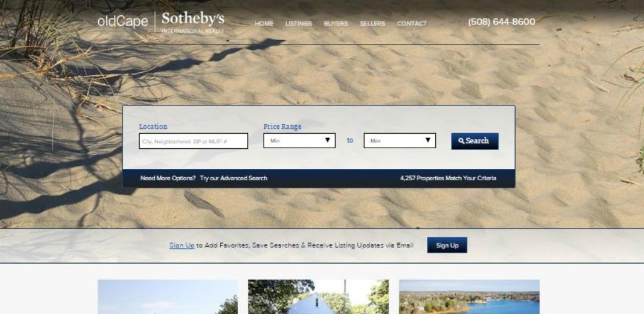This screenshot has width=644, height=314.
Task: Open the Min price dropdown
Action: 299,141
